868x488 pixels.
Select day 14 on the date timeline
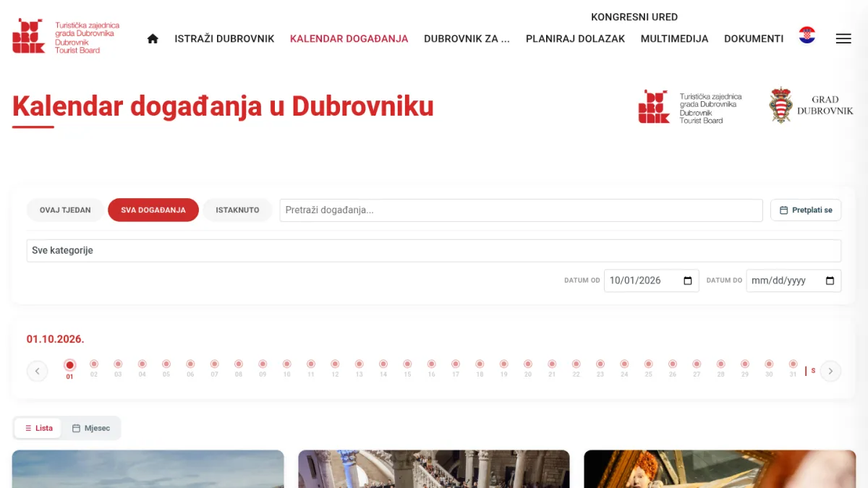point(383,369)
